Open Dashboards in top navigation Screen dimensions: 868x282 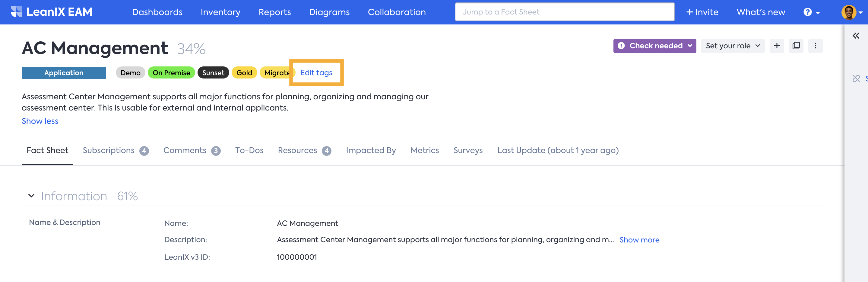(x=157, y=12)
